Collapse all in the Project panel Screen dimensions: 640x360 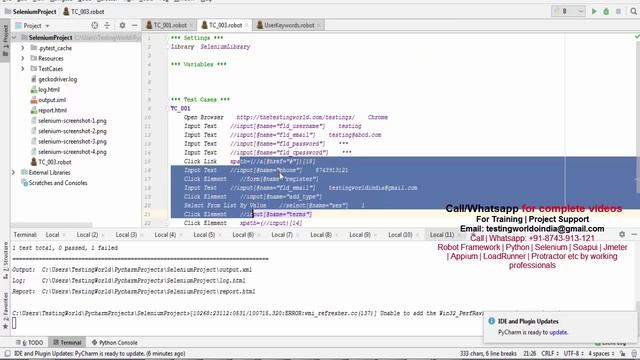[x=107, y=25]
